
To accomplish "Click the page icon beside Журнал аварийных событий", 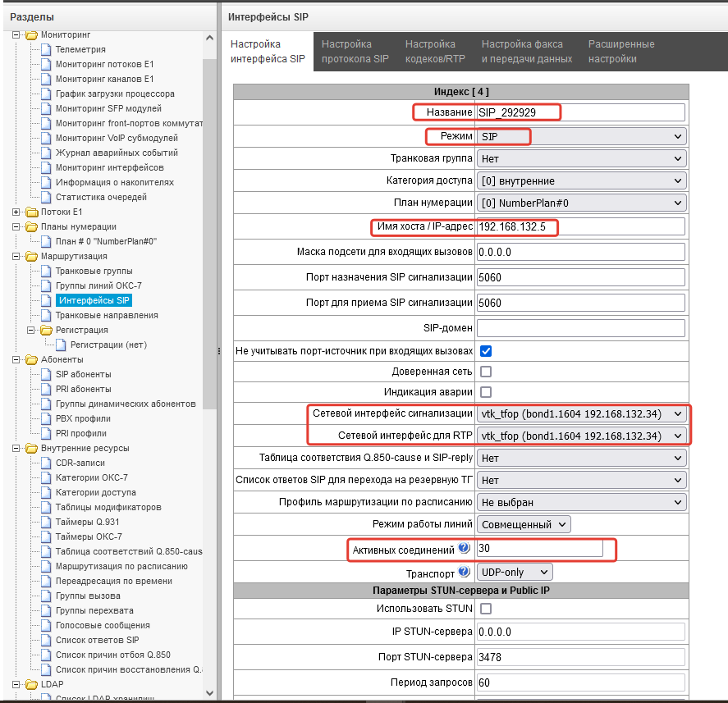I will point(46,153).
